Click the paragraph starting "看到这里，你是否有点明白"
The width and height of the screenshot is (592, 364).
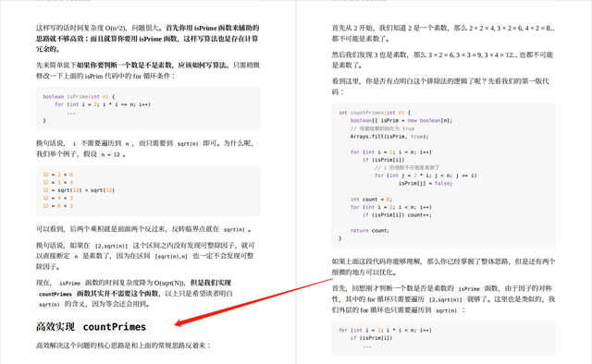(440, 86)
